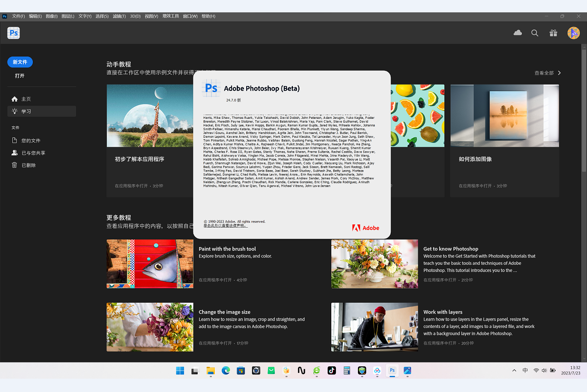Open the 视图(V) menu
The image size is (587, 392).
151,16
